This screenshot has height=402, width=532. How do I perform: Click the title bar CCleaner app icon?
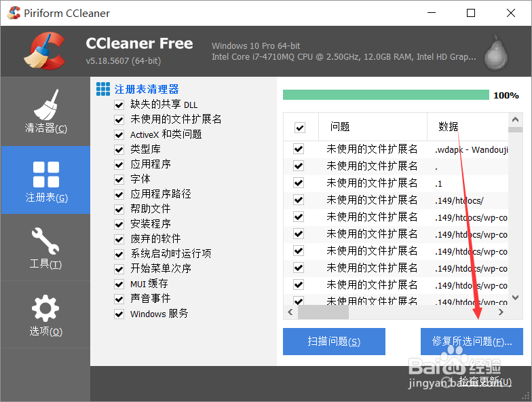pos(14,13)
